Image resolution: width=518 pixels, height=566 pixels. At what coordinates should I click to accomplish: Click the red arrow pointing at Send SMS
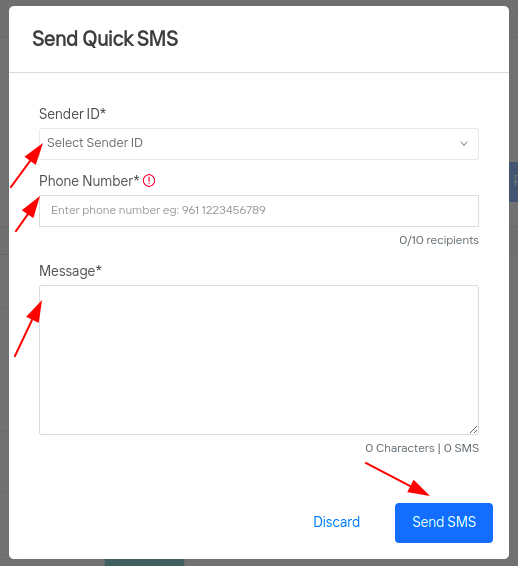tap(397, 479)
